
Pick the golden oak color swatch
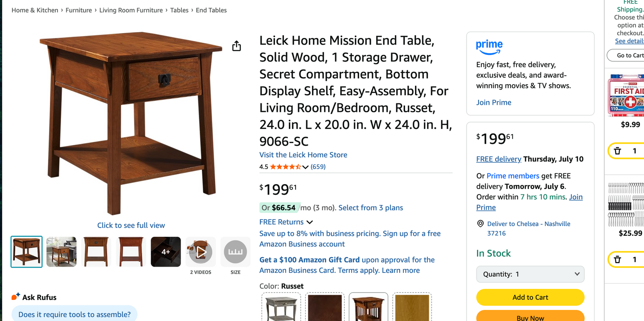point(412,308)
